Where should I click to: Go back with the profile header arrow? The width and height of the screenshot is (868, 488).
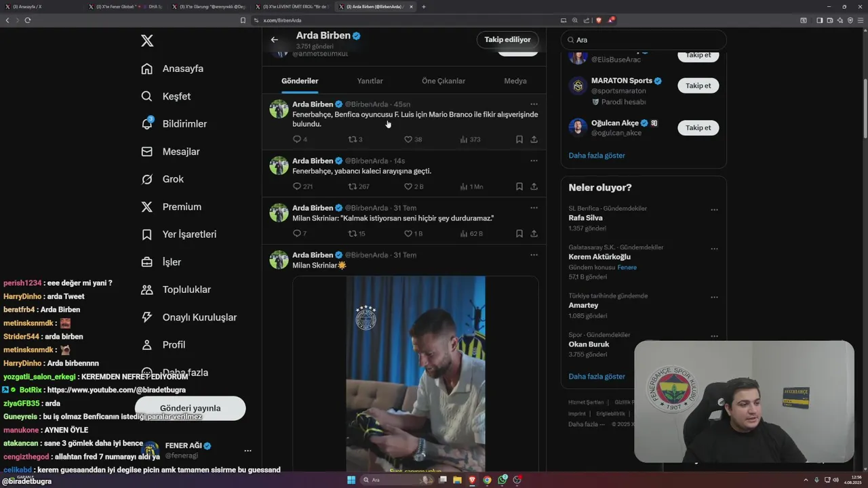pos(275,39)
